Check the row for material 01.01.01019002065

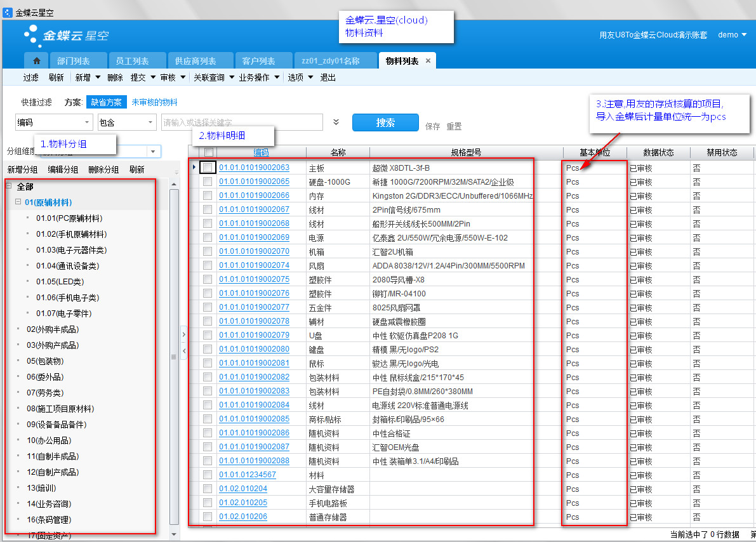208,182
